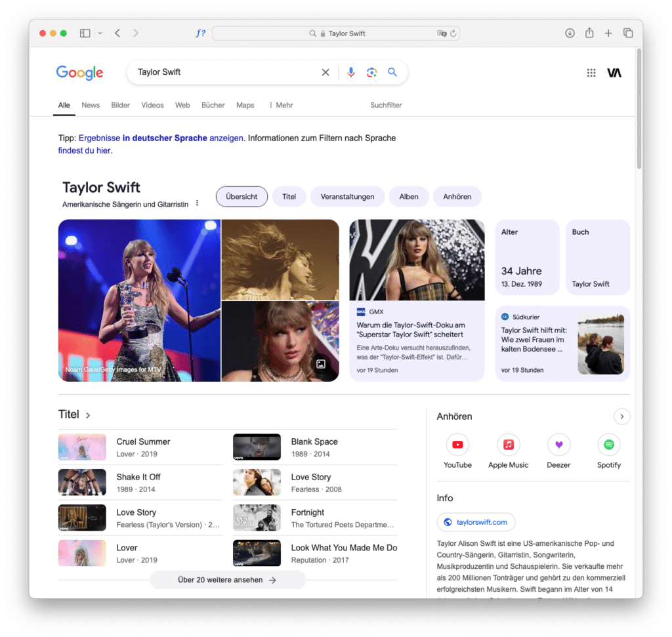Open the song Blank Space

[x=315, y=447]
